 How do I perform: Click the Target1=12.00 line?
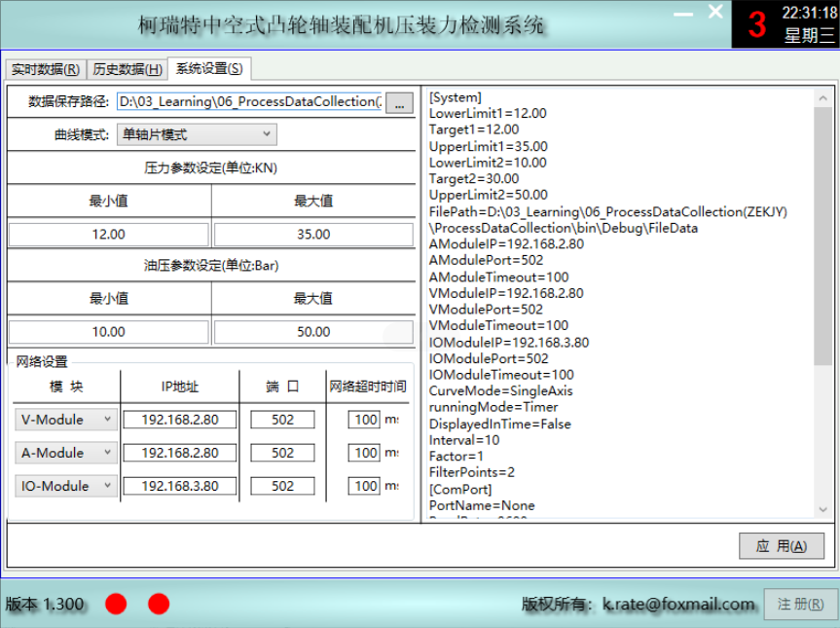point(474,129)
